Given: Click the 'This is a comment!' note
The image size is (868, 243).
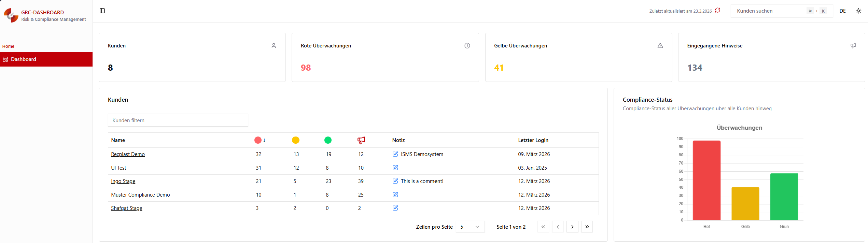Looking at the screenshot, I should coord(422,181).
